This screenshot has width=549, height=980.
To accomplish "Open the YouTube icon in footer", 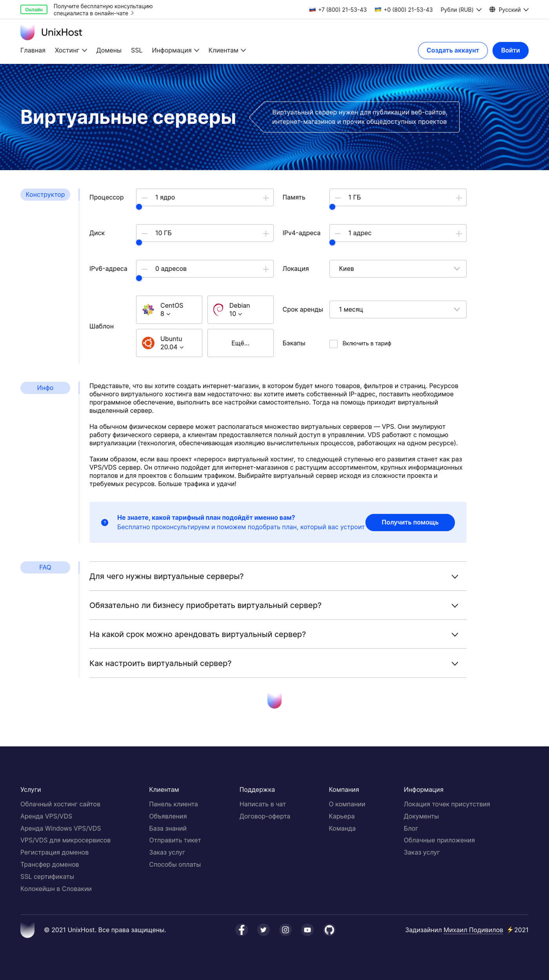I will pos(307,930).
